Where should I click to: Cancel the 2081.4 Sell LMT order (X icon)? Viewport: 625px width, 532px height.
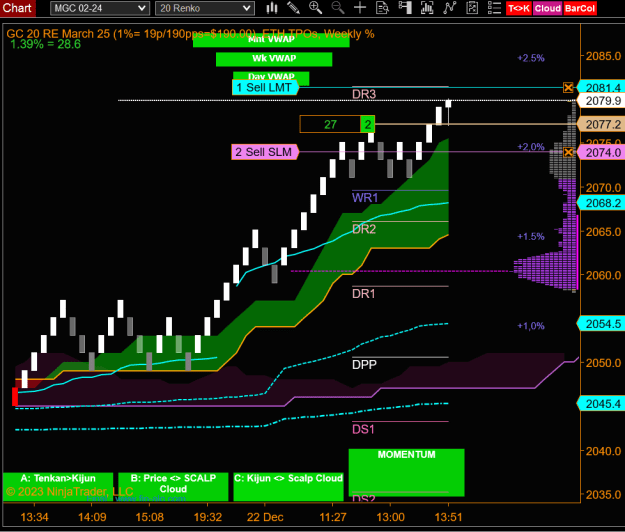coord(568,87)
